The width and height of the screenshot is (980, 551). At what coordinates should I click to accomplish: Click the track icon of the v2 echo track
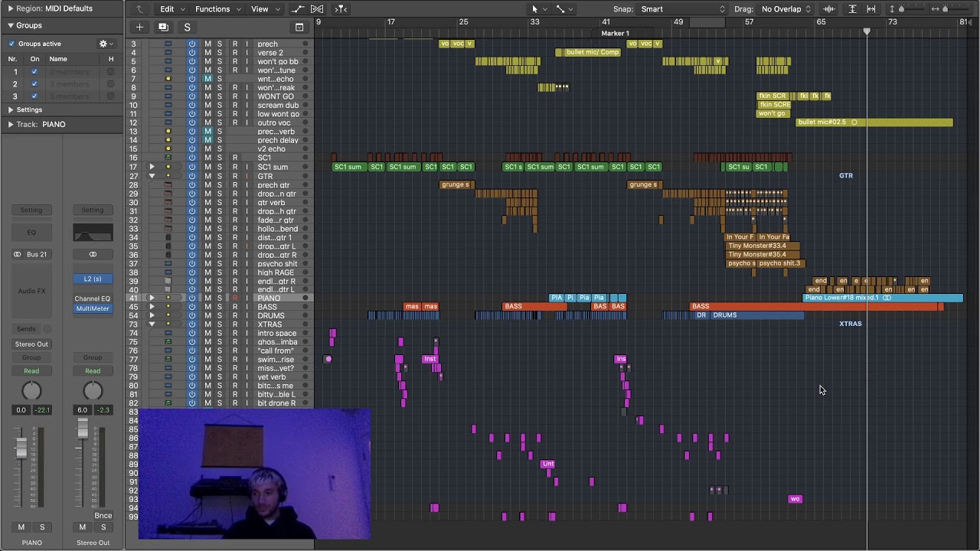168,149
